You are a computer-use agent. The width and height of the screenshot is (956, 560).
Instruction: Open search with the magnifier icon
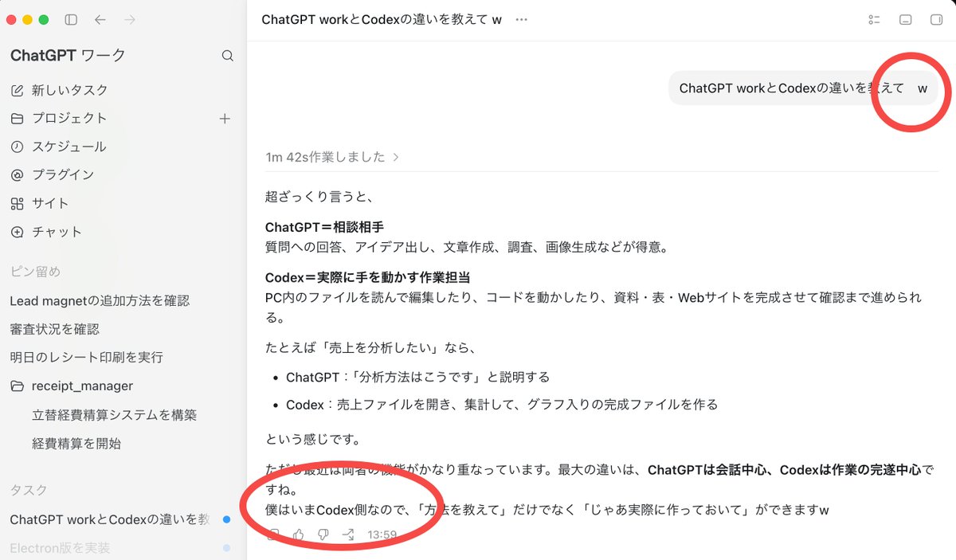227,56
